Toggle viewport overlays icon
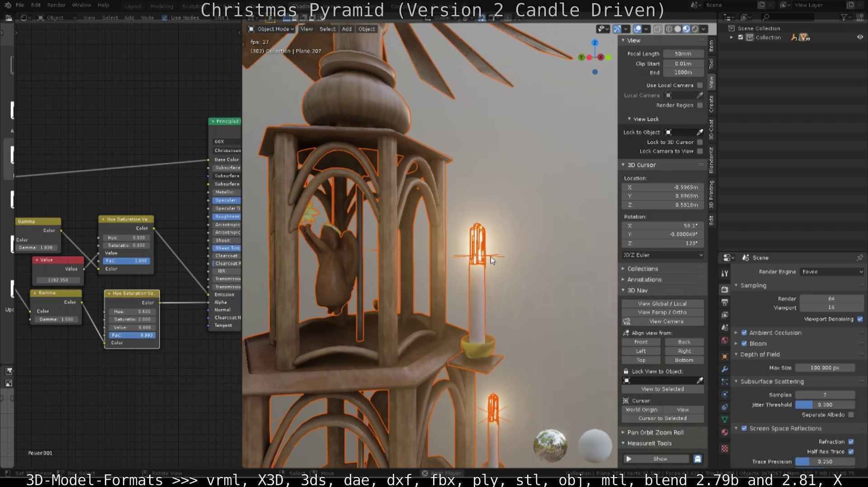 coord(637,29)
